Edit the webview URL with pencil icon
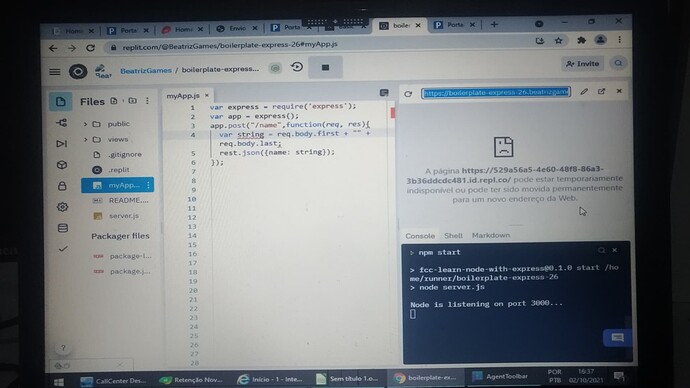This screenshot has height=388, width=690. click(x=584, y=92)
